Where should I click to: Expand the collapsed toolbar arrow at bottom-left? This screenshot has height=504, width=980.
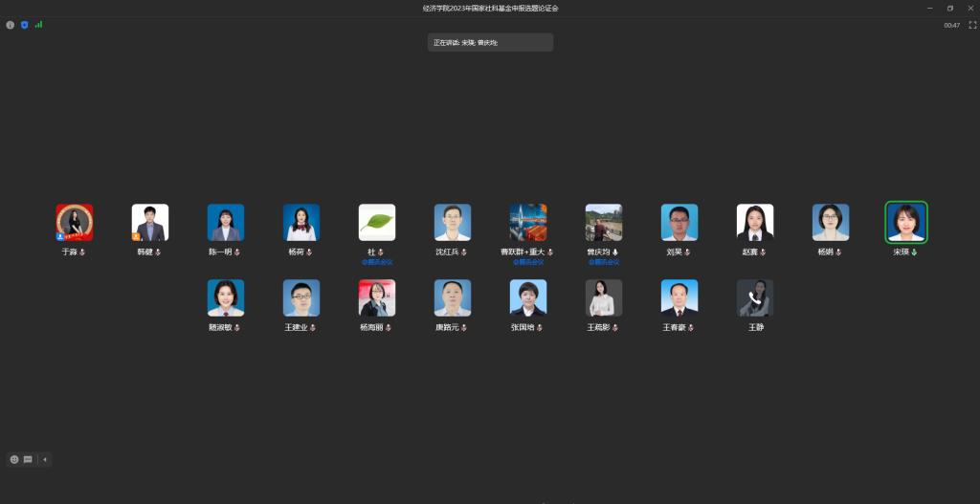45,459
